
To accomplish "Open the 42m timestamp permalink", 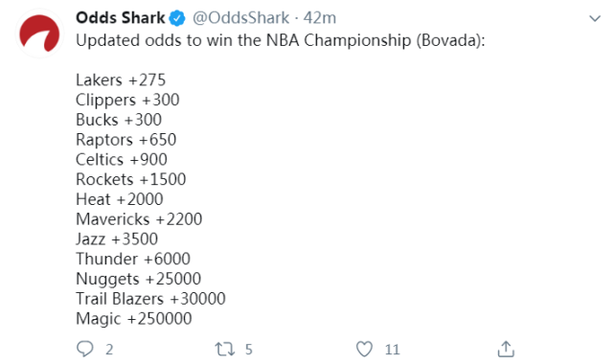I will click(x=320, y=18).
